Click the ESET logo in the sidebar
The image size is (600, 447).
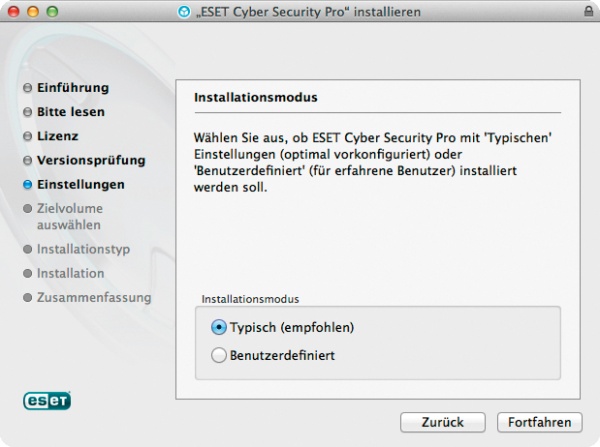tap(47, 401)
